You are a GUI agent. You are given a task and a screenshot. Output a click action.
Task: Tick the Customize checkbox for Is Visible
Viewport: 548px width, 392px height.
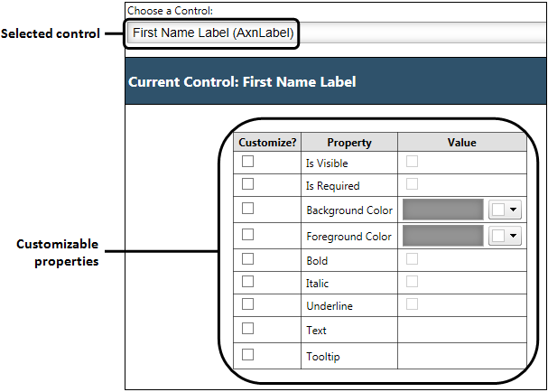point(247,162)
